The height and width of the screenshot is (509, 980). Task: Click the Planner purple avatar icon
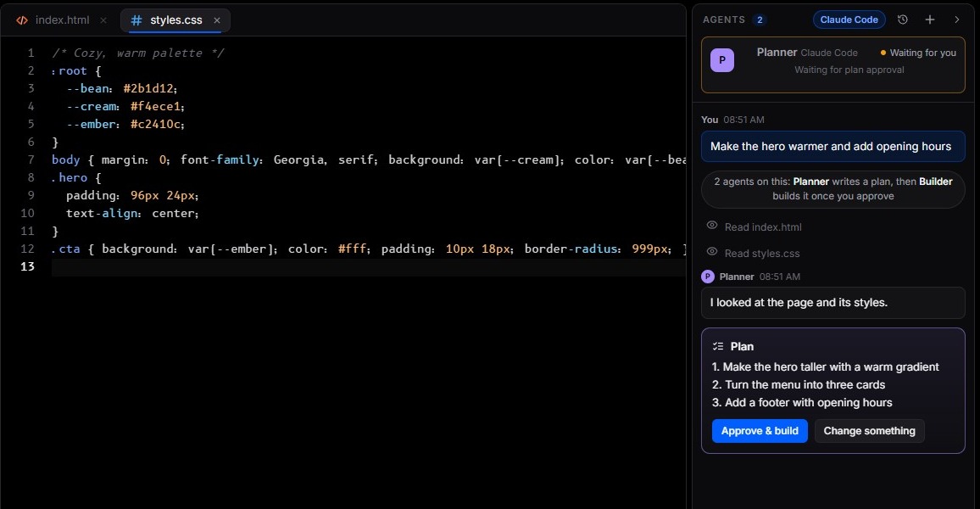pyautogui.click(x=722, y=60)
